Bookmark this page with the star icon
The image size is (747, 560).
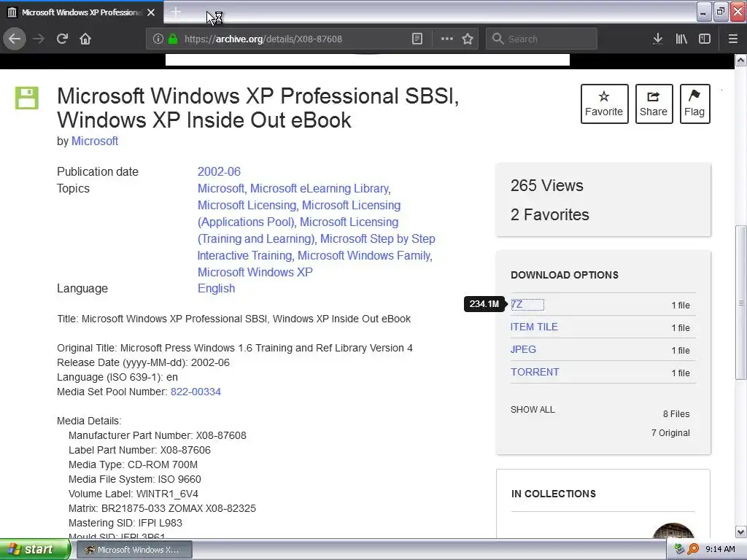pos(468,39)
